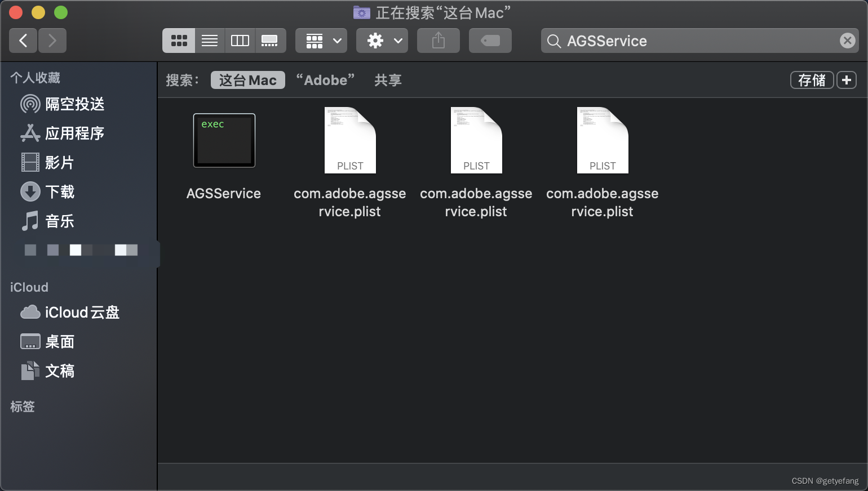
Task: Click the 标签 Tags section header
Action: (x=23, y=407)
